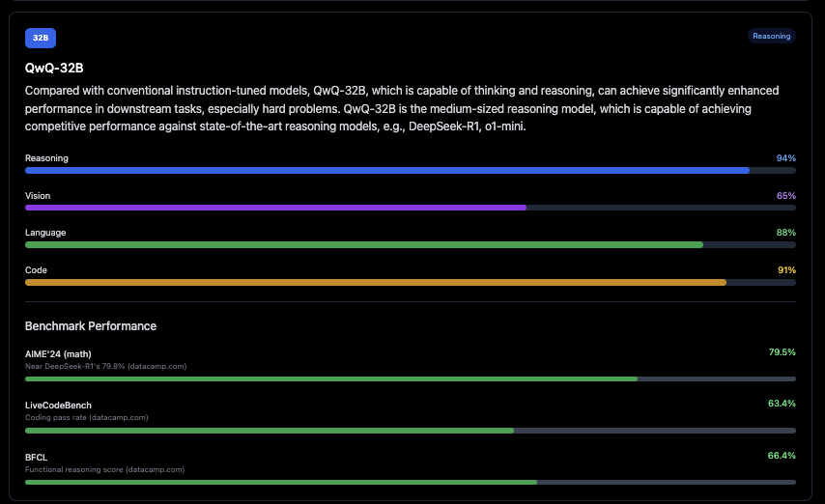825x504 pixels.
Task: Click the LiveCodeBench benchmark progress bar
Action: 411,431
